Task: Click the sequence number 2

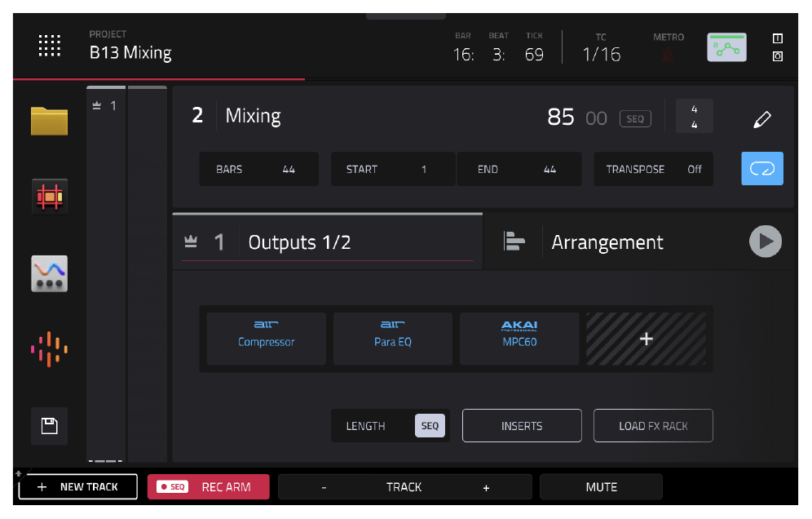Action: point(197,116)
